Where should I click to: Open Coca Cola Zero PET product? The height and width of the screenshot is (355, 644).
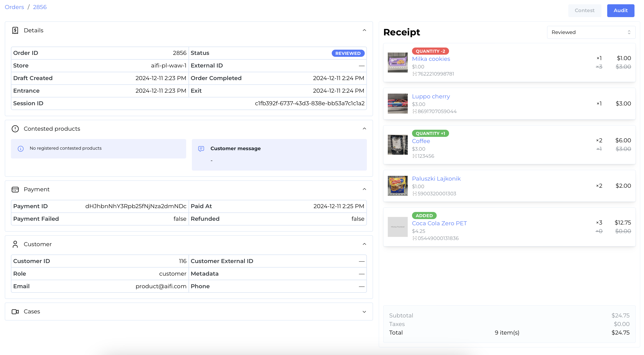point(439,223)
